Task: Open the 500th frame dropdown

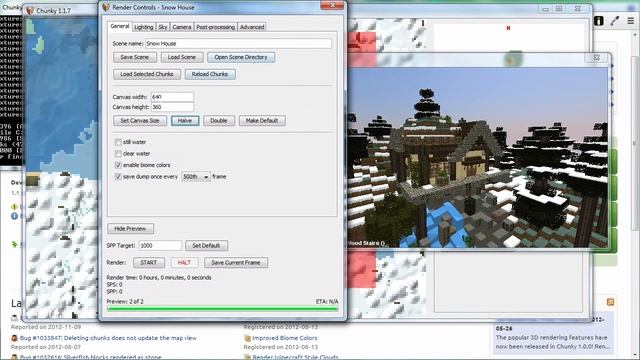Action: click(x=196, y=177)
